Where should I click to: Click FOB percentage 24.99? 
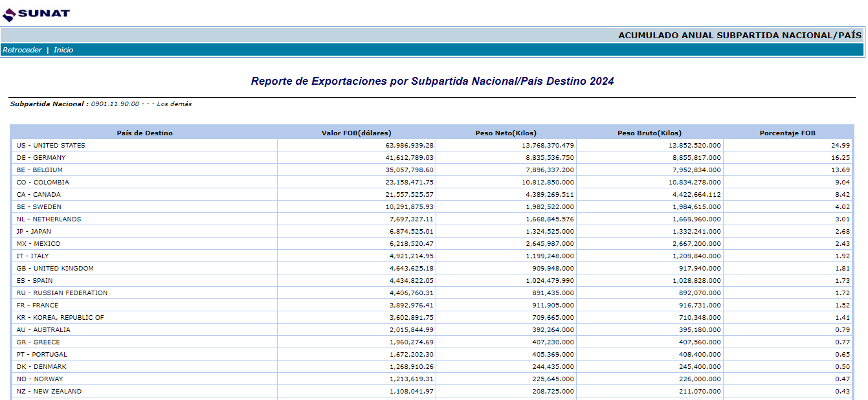[x=842, y=146]
